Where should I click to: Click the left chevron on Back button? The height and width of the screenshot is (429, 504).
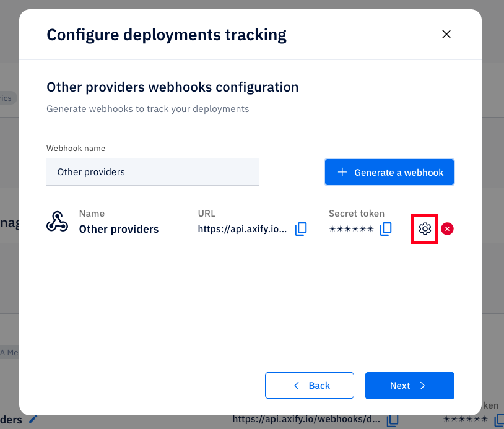point(297,385)
